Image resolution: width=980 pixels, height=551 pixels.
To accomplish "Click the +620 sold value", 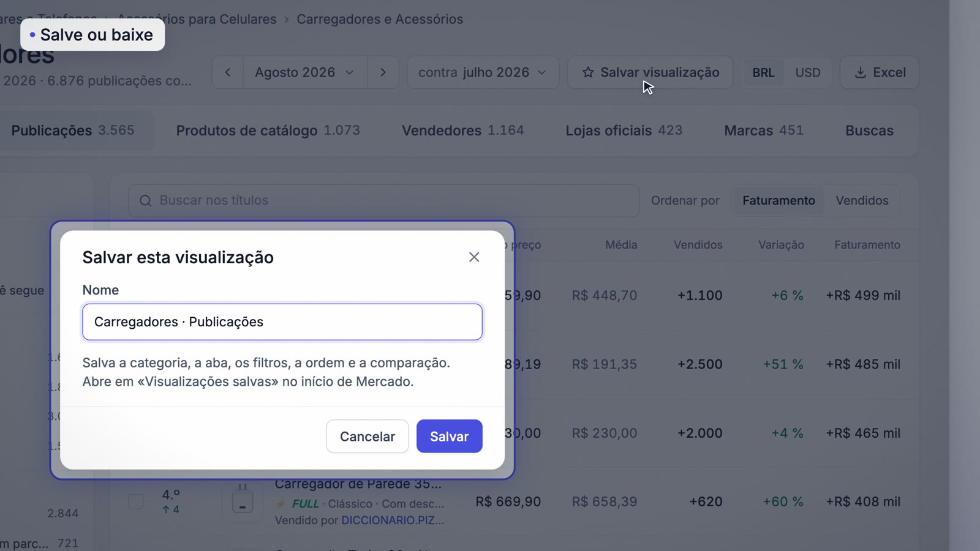I will [x=706, y=501].
